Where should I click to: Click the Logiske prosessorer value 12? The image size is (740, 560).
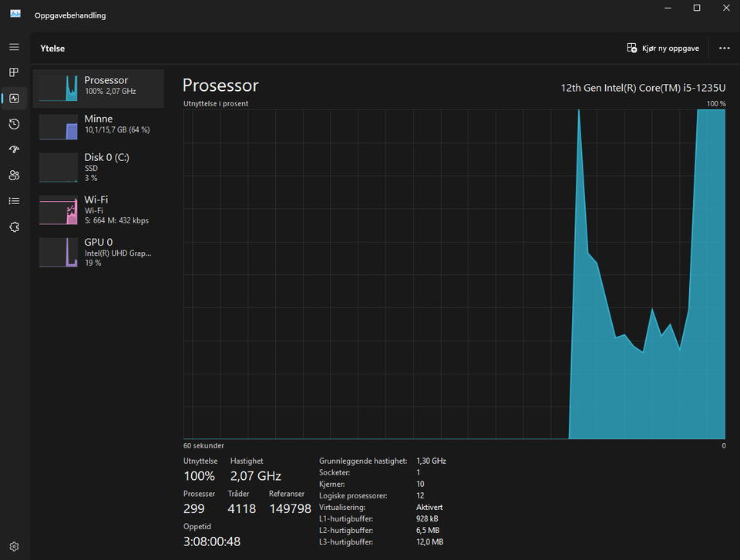420,495
